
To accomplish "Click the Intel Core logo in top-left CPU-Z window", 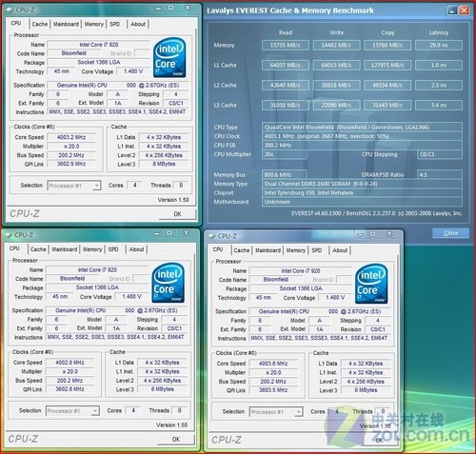I will (x=169, y=57).
